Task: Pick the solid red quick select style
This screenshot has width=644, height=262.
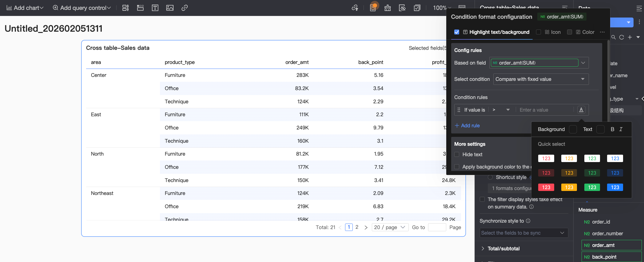Action: tap(546, 187)
